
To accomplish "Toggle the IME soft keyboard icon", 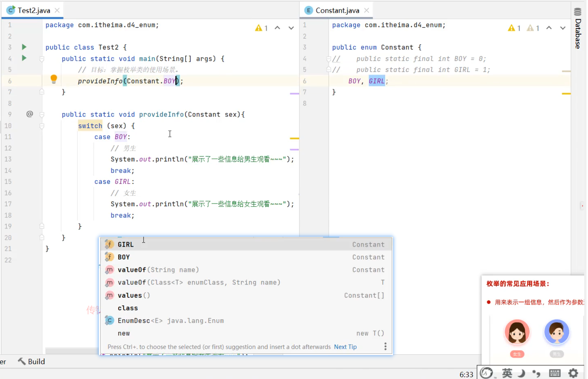I will coord(555,373).
